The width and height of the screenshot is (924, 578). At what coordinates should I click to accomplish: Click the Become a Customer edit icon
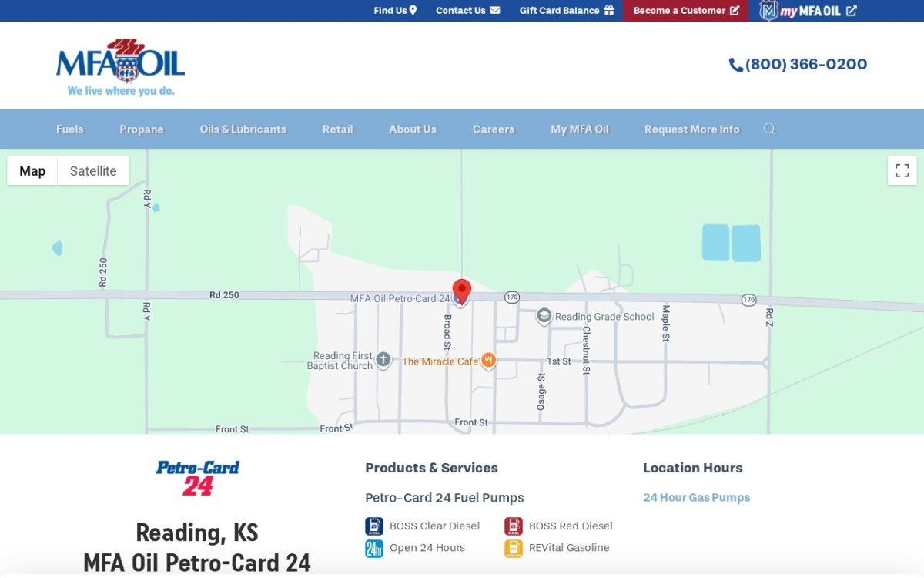(735, 10)
